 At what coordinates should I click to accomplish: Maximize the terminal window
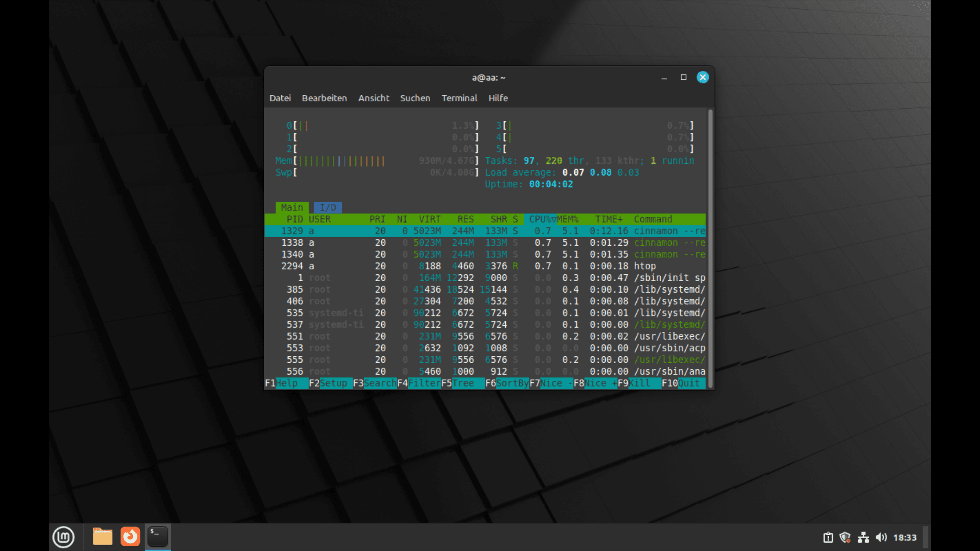pyautogui.click(x=683, y=77)
